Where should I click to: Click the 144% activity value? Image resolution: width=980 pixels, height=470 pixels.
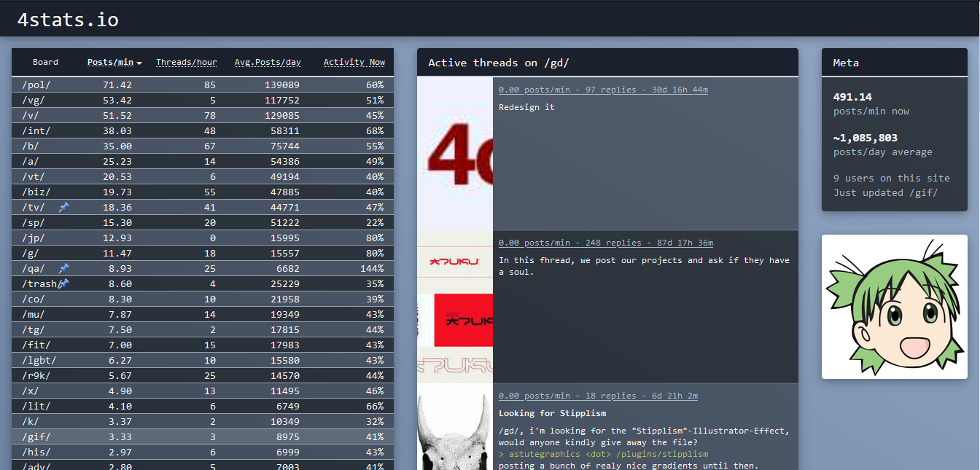(x=372, y=269)
